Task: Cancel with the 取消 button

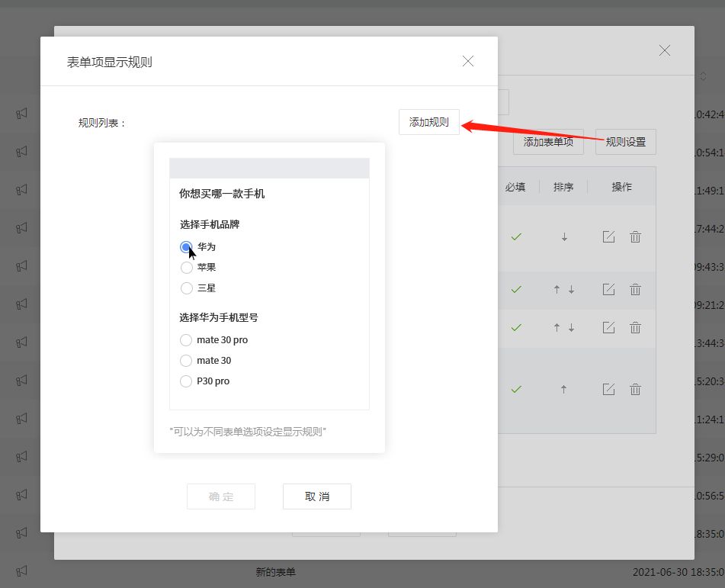Action: coord(317,496)
